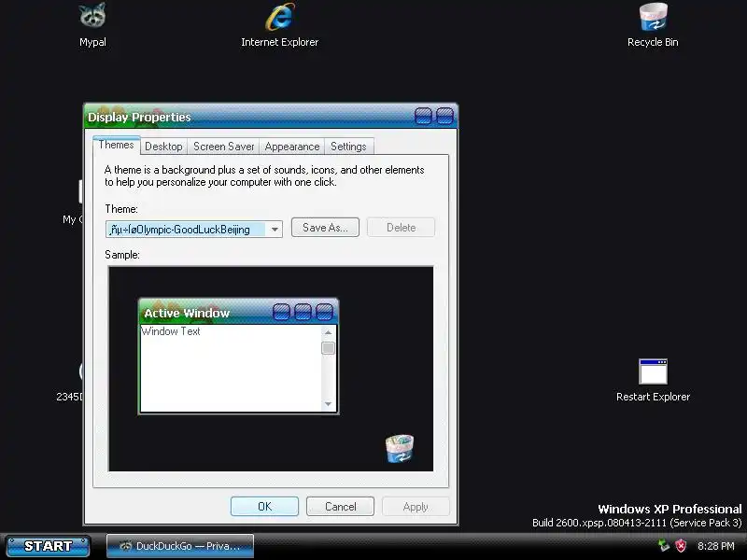The height and width of the screenshot is (560, 747).
Task: Launch the Restart Explorer desktop shortcut
Action: 653,381
